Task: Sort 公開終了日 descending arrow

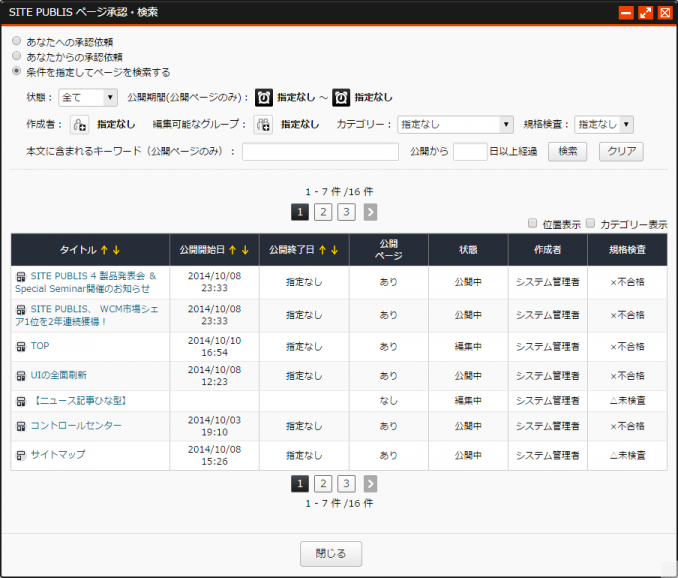Action: click(334, 250)
